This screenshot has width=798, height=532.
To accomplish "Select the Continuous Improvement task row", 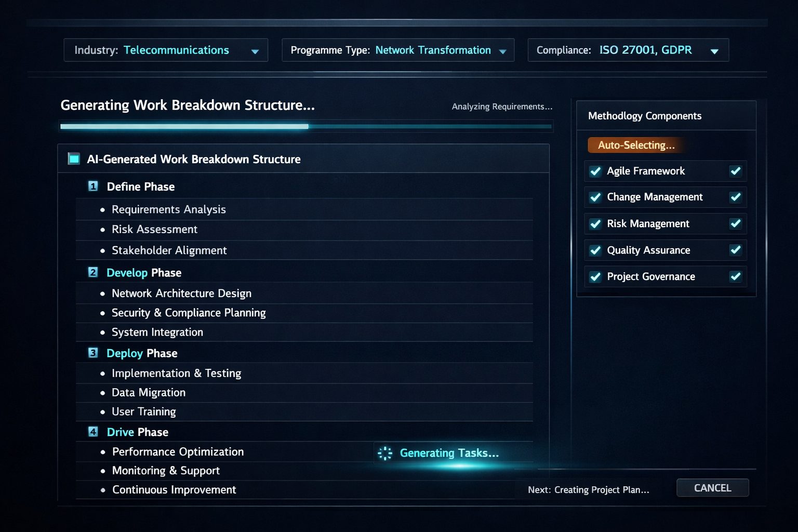I will pyautogui.click(x=304, y=489).
